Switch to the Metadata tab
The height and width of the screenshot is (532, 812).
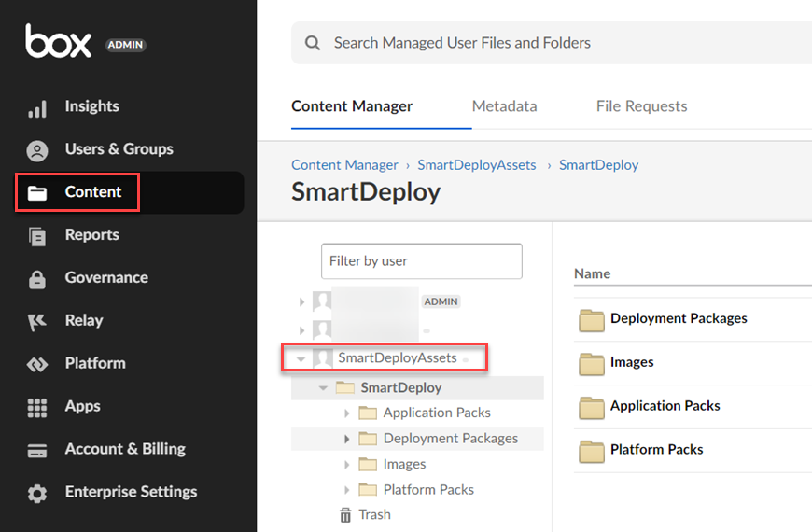pos(504,106)
